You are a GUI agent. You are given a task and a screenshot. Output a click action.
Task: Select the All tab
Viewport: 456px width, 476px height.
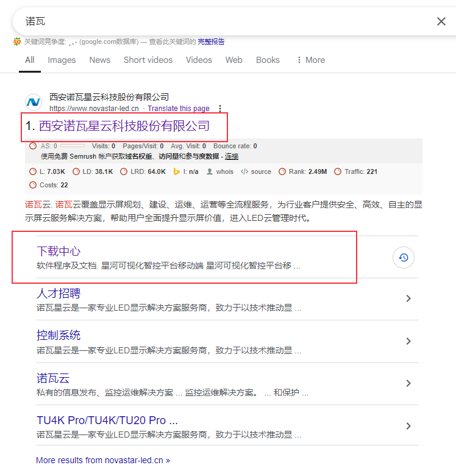point(30,60)
